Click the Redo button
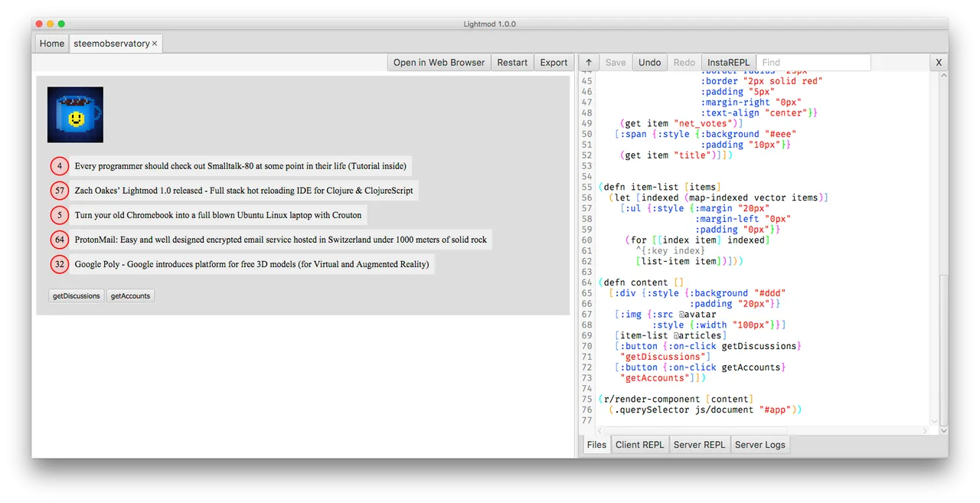 click(x=684, y=62)
